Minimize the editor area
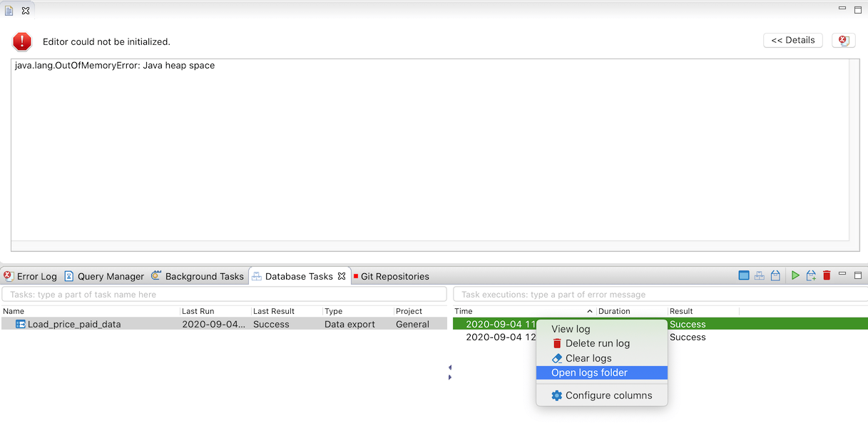 (x=842, y=9)
